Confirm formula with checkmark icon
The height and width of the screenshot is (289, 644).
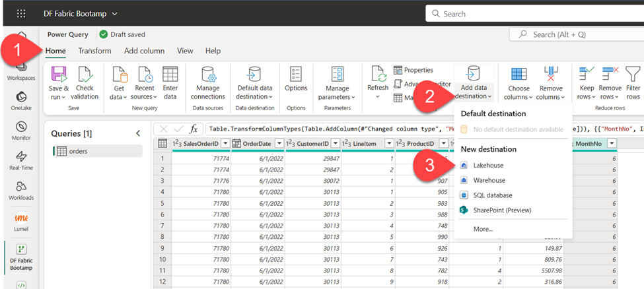[178, 129]
